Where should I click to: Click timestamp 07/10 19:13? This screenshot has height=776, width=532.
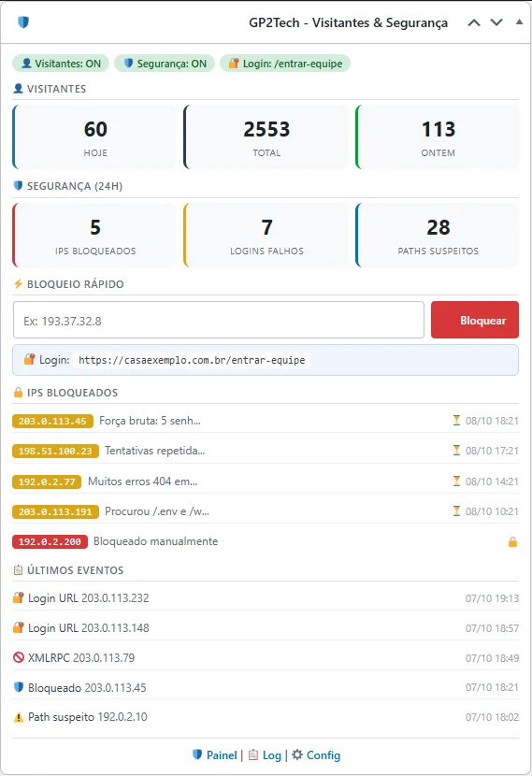[492, 598]
